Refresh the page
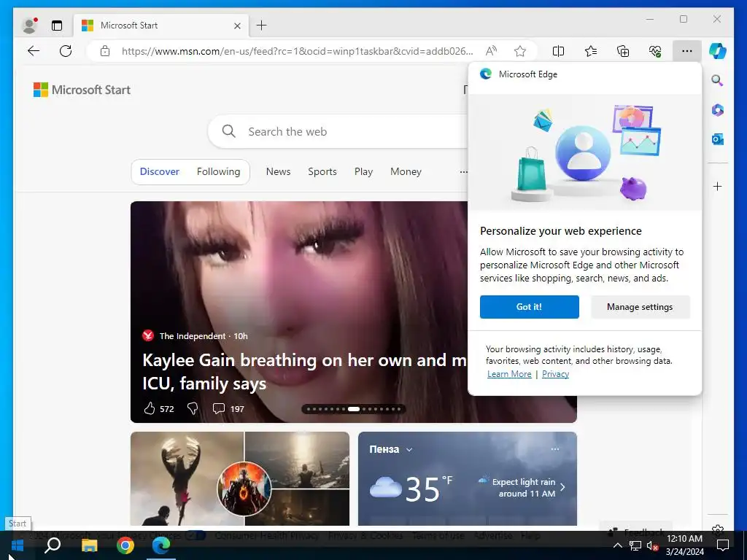Viewport: 747px width, 560px height. [66, 51]
